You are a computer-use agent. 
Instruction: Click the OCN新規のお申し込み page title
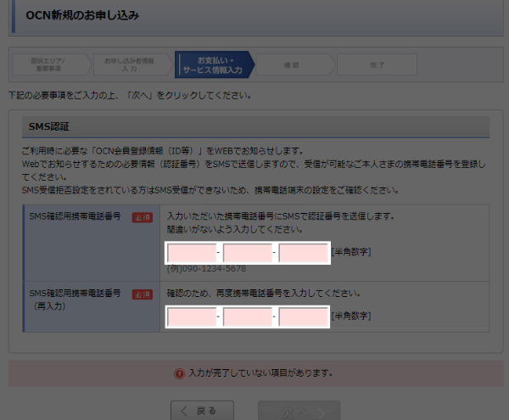coord(82,15)
